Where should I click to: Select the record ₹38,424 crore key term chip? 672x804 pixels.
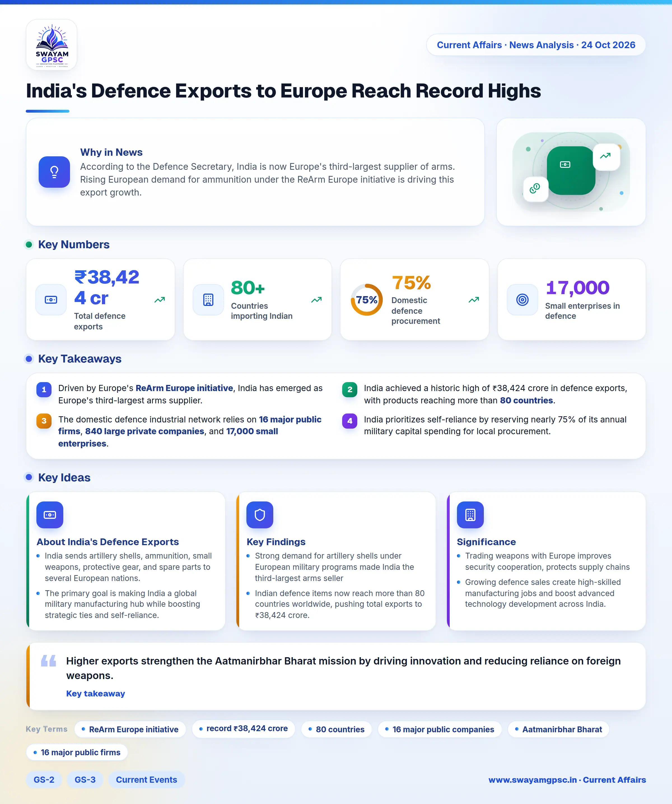coord(243,729)
